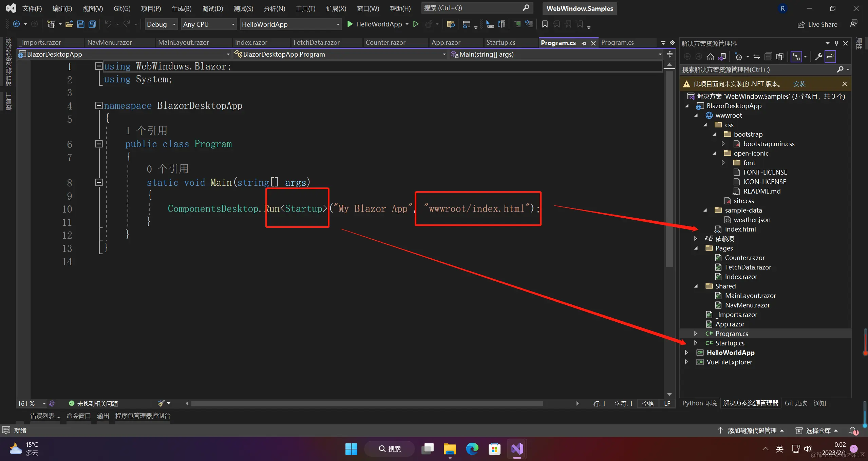This screenshot has height=461, width=868.
Task: Click the 安装 install link in warning bar
Action: tap(799, 84)
